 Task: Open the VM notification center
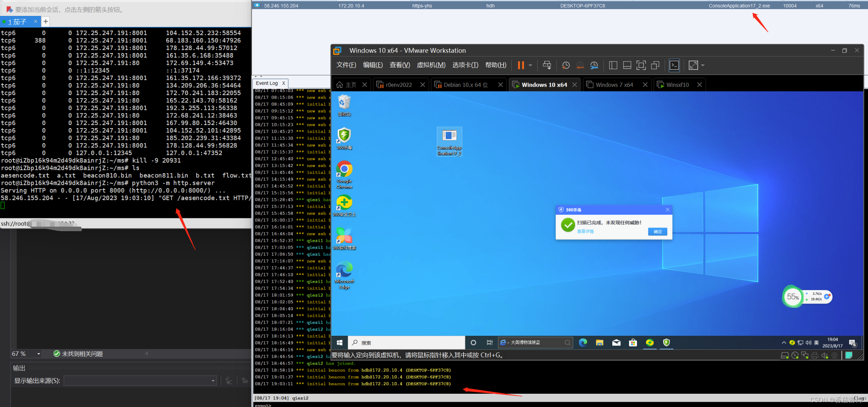click(852, 343)
